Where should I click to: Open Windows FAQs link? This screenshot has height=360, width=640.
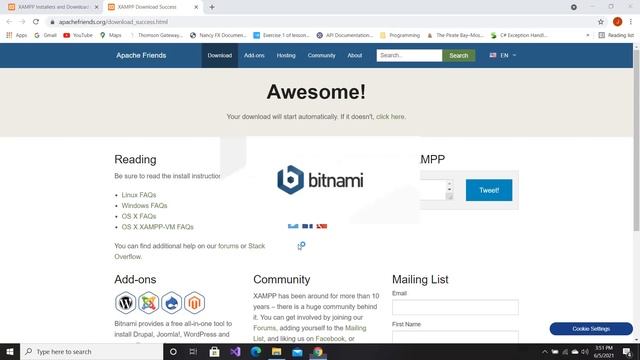(x=144, y=205)
